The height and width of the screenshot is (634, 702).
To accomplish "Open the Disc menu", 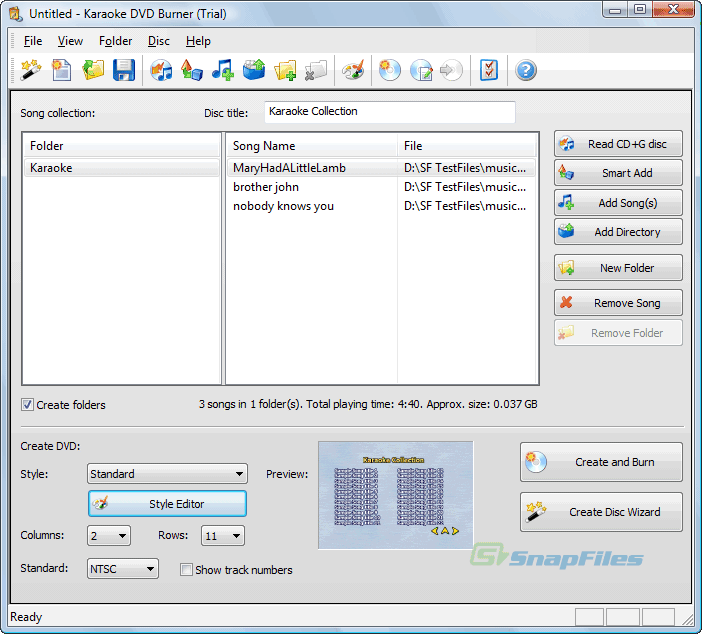I will tap(159, 41).
